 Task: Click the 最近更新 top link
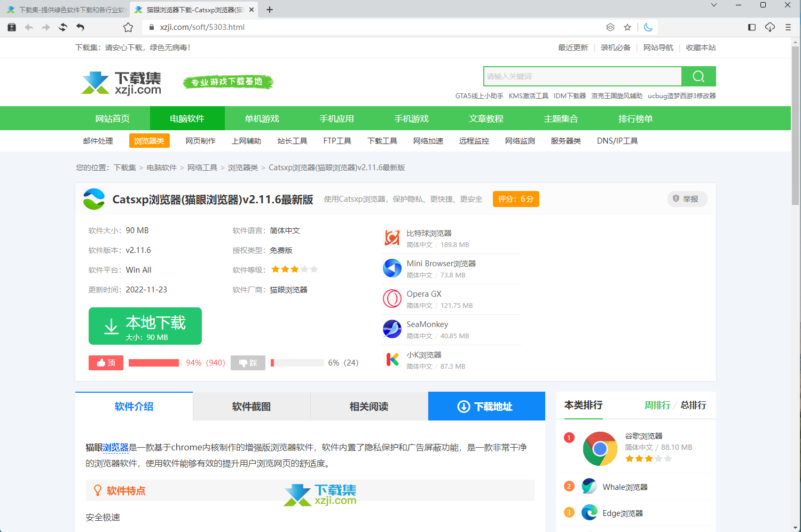573,47
